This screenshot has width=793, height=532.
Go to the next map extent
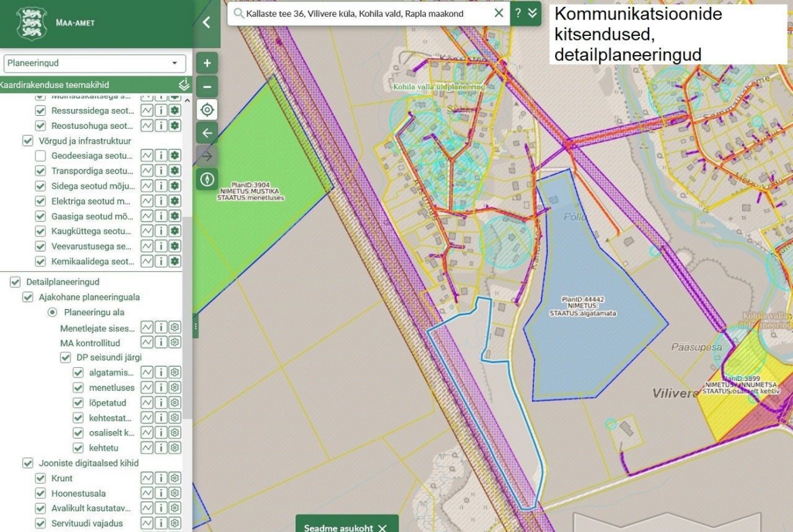(207, 157)
